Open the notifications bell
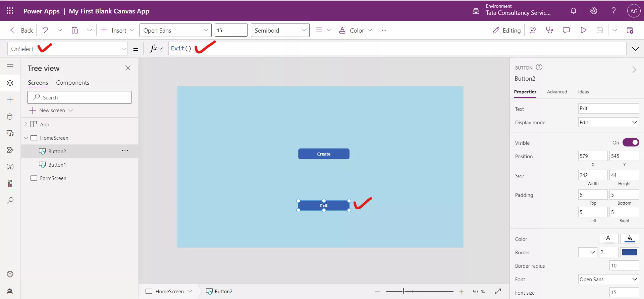The image size is (644, 299). 574,11
